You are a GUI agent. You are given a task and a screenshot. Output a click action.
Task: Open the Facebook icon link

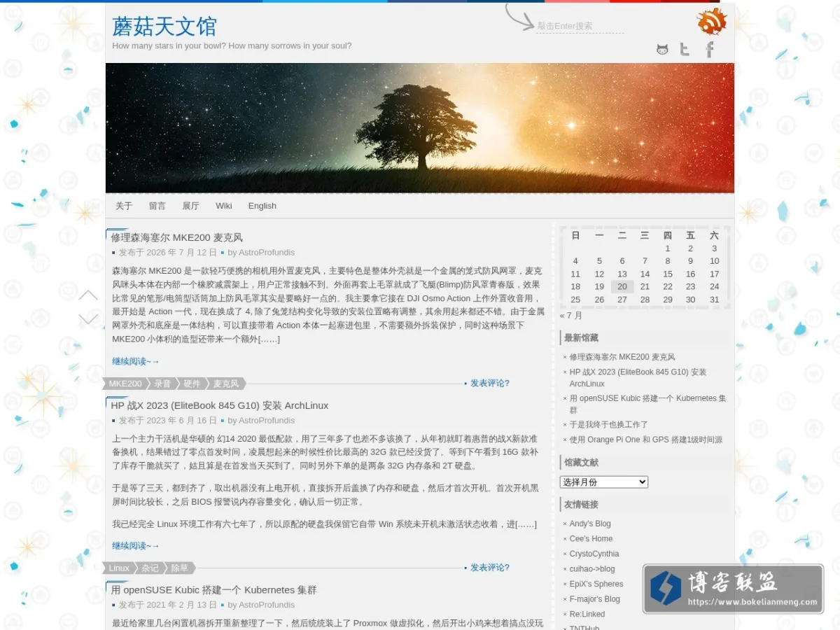click(x=709, y=50)
